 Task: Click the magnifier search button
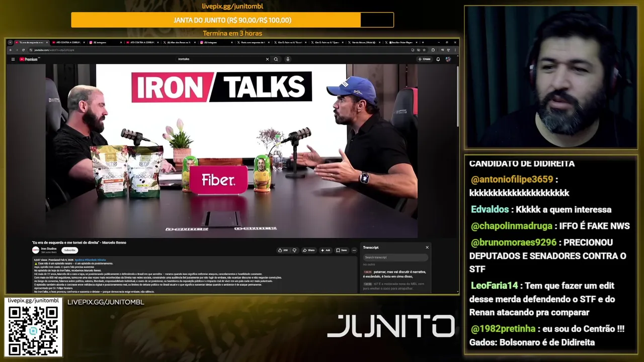[x=276, y=59]
